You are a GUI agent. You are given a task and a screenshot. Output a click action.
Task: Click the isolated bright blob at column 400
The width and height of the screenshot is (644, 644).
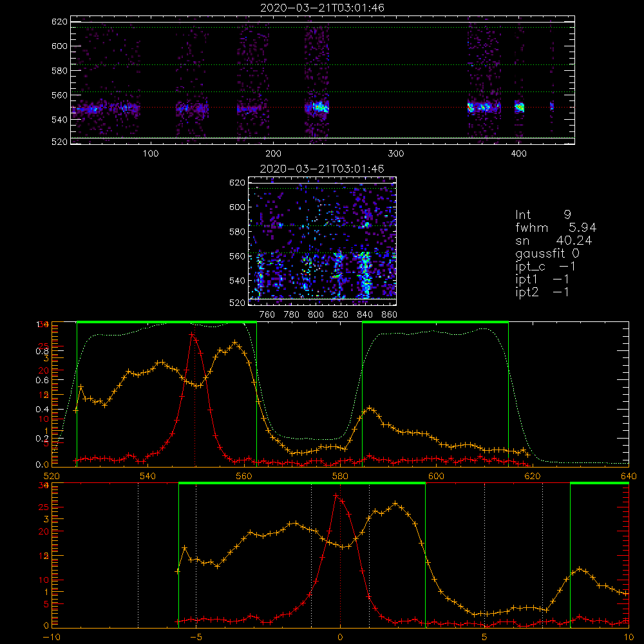(520, 107)
